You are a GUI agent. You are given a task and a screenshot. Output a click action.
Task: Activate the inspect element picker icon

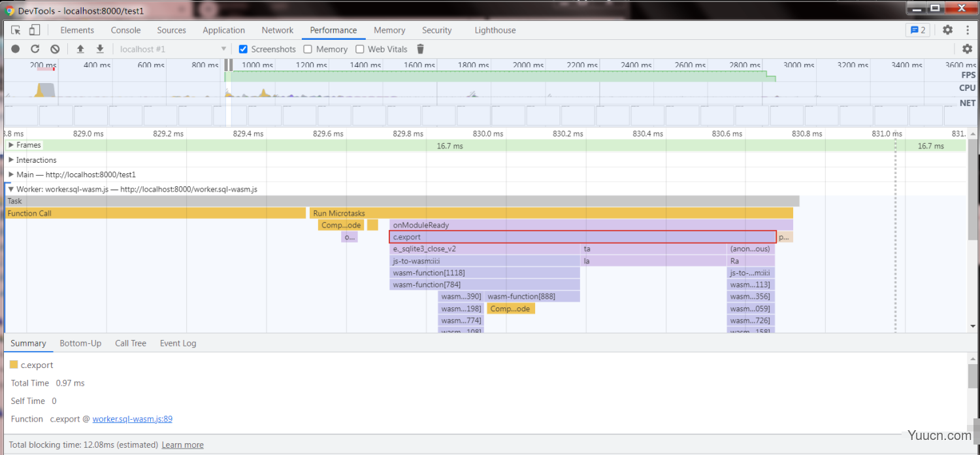16,30
